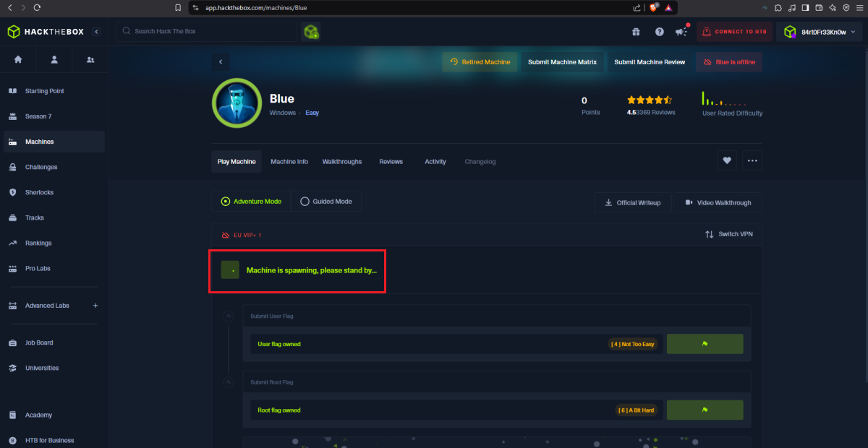Click the Blue is offline button
The height and width of the screenshot is (448, 868).
click(729, 62)
